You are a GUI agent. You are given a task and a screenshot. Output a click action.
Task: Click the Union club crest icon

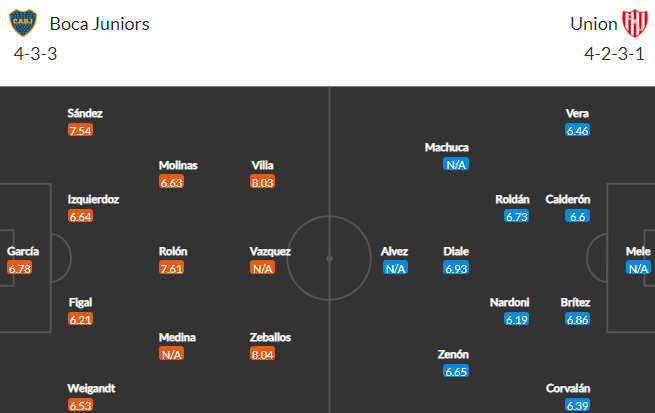point(635,23)
